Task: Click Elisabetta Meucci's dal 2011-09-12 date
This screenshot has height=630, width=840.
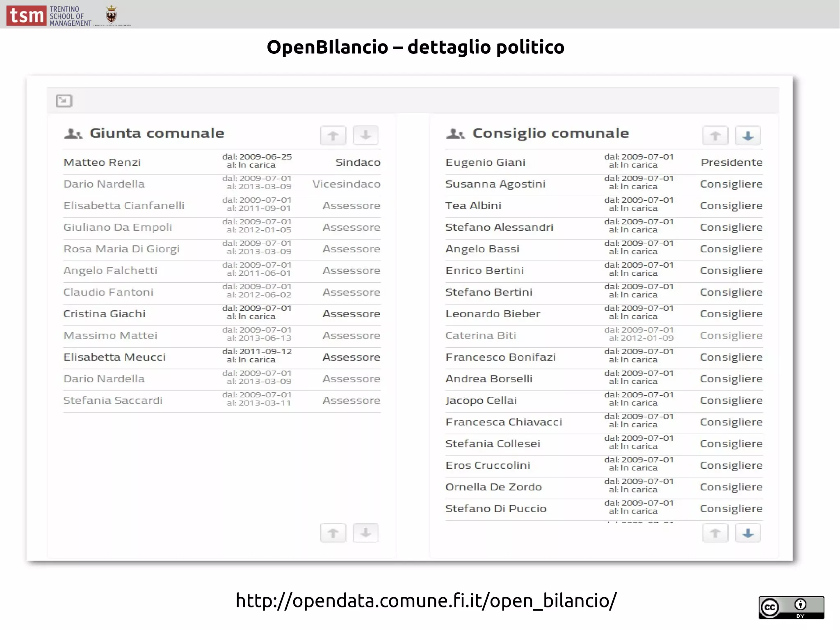Action: coord(257,352)
